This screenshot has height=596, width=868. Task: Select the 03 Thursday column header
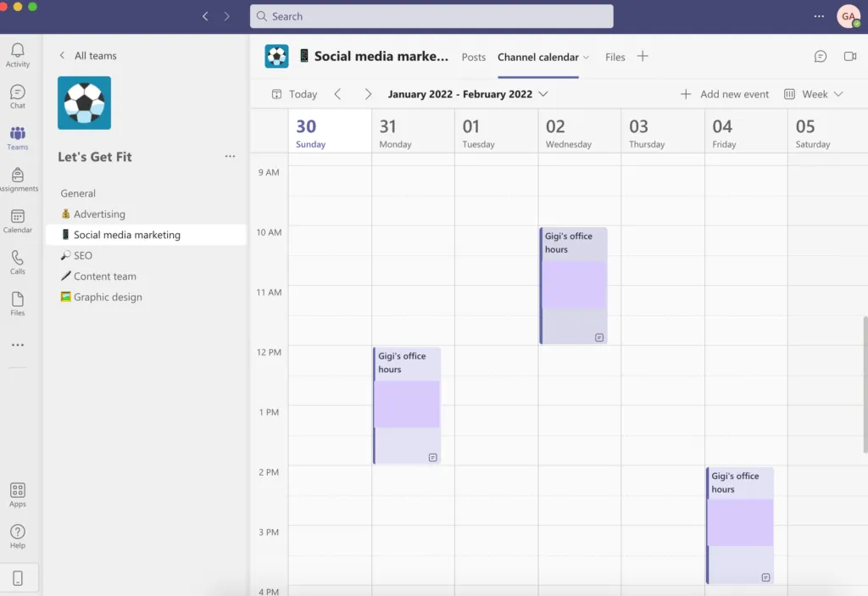663,131
